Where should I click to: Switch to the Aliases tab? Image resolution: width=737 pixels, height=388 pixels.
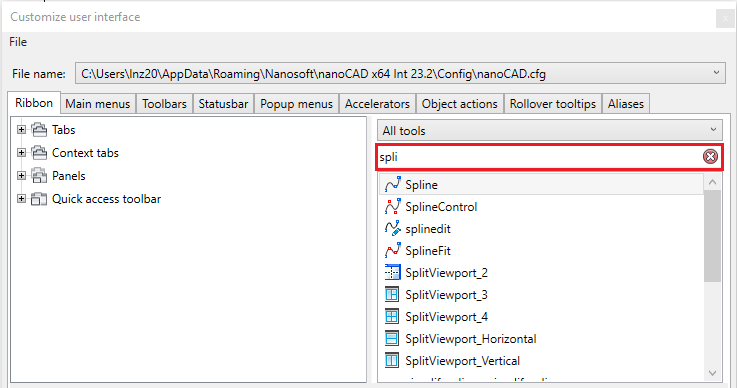click(x=626, y=103)
